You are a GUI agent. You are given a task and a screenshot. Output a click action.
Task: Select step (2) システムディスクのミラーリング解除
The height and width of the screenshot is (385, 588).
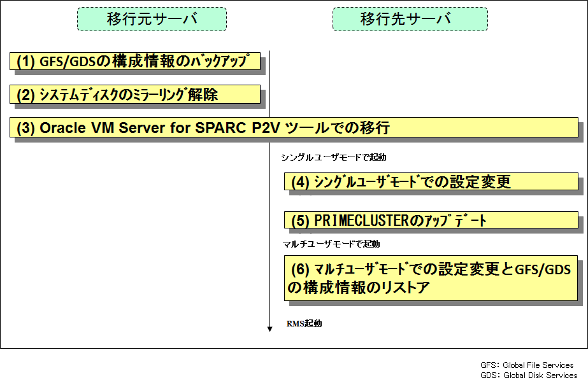click(x=135, y=94)
